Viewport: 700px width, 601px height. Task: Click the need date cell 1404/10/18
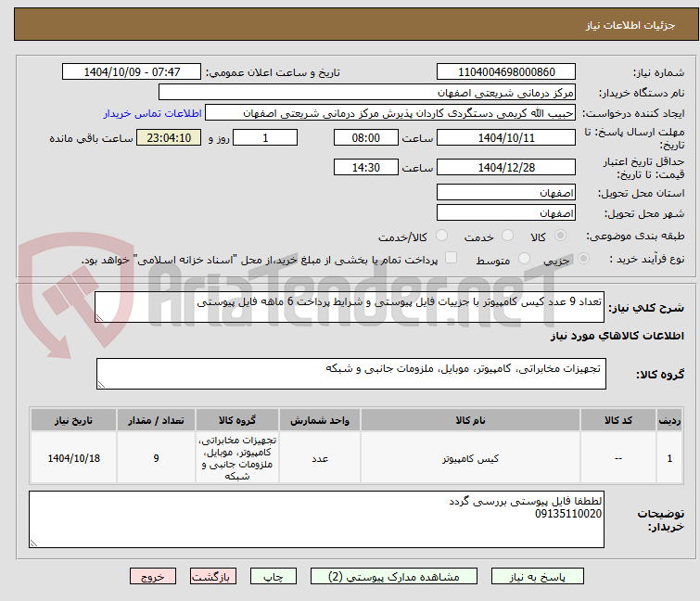(73, 458)
